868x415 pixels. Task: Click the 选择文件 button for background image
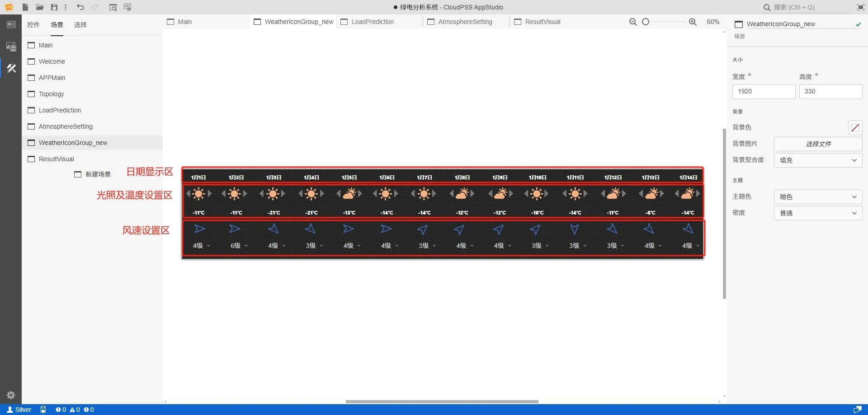point(818,144)
